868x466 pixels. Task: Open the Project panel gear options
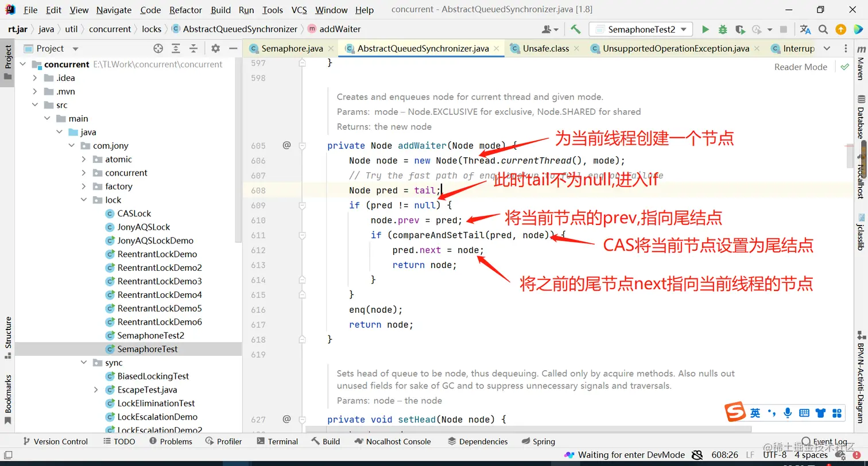click(x=215, y=49)
